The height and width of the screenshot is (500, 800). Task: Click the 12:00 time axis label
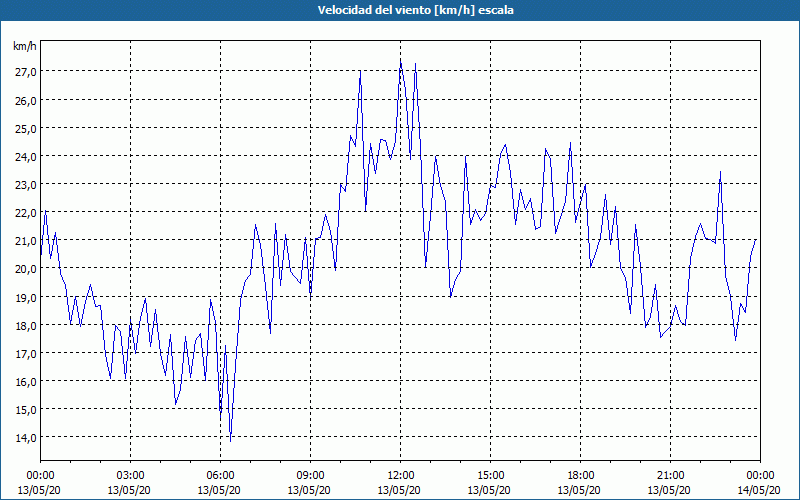(x=401, y=476)
